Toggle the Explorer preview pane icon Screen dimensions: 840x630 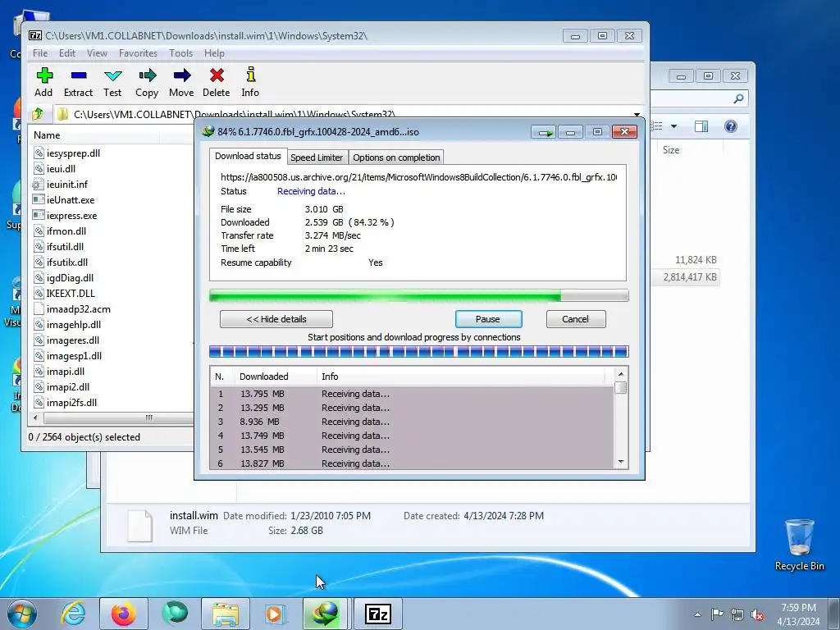(x=701, y=126)
